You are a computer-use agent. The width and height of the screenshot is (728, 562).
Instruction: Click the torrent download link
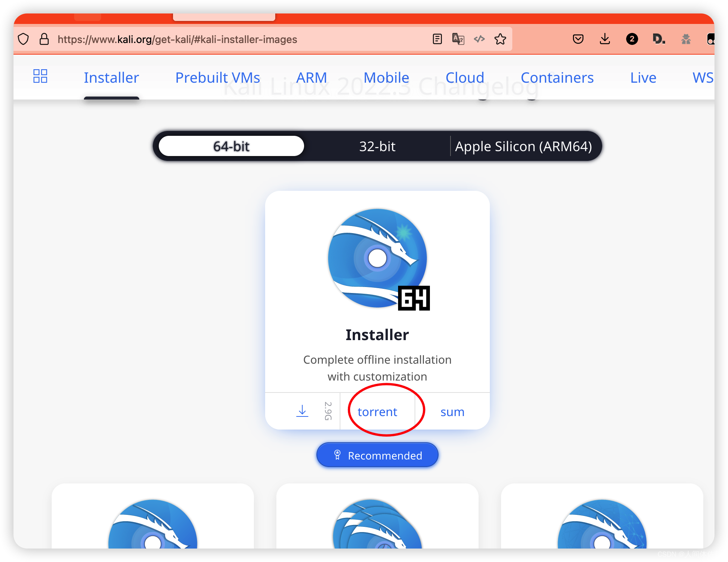[x=377, y=412]
